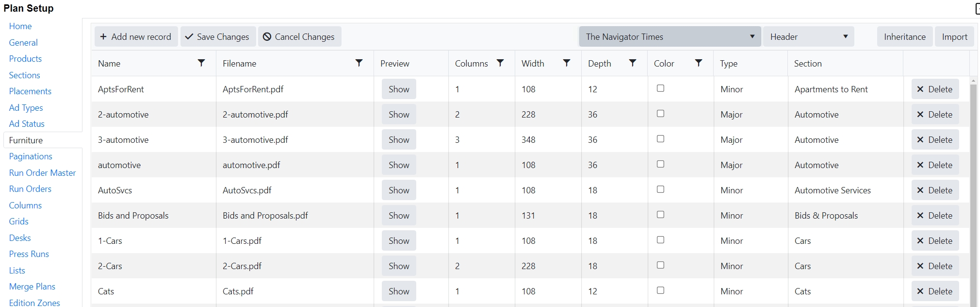Viewport: 980px width, 307px height.
Task: Expand the Header type dropdown
Action: point(808,37)
